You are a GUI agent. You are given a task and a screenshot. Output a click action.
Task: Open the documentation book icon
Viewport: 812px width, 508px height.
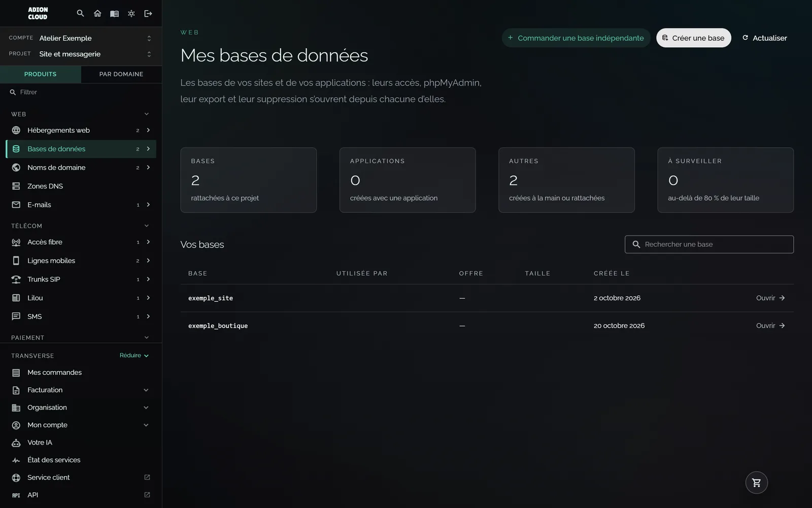[x=114, y=14]
